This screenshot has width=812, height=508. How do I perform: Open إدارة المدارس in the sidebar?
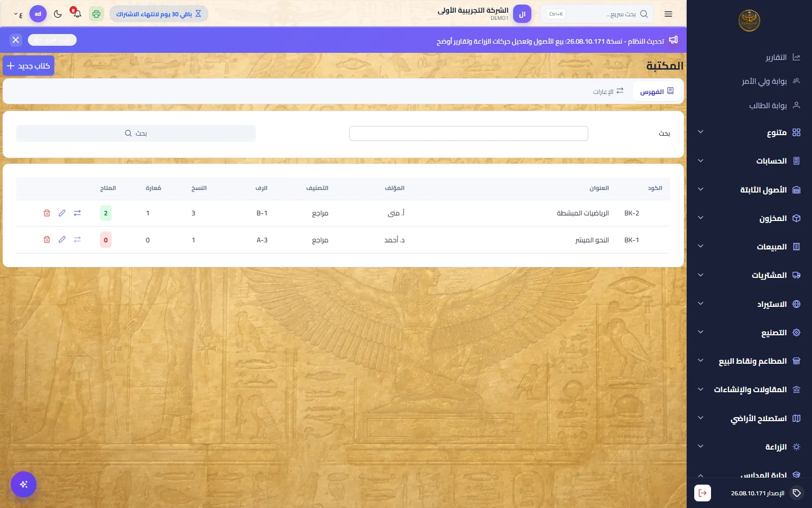[x=749, y=475]
